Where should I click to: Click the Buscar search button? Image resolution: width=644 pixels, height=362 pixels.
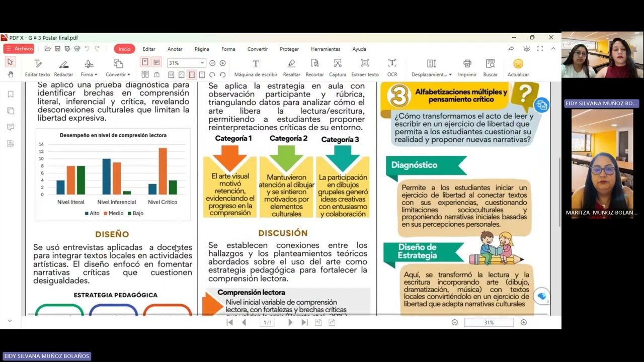(x=491, y=68)
